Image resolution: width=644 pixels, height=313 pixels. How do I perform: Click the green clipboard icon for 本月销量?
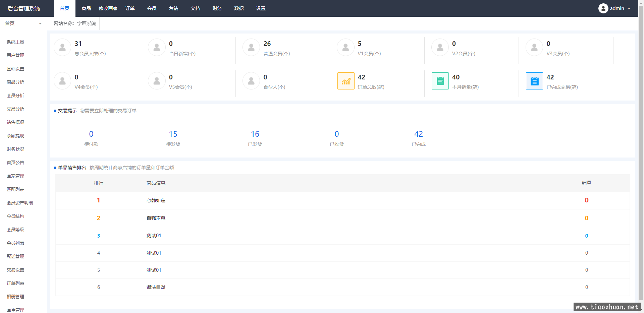(440, 81)
